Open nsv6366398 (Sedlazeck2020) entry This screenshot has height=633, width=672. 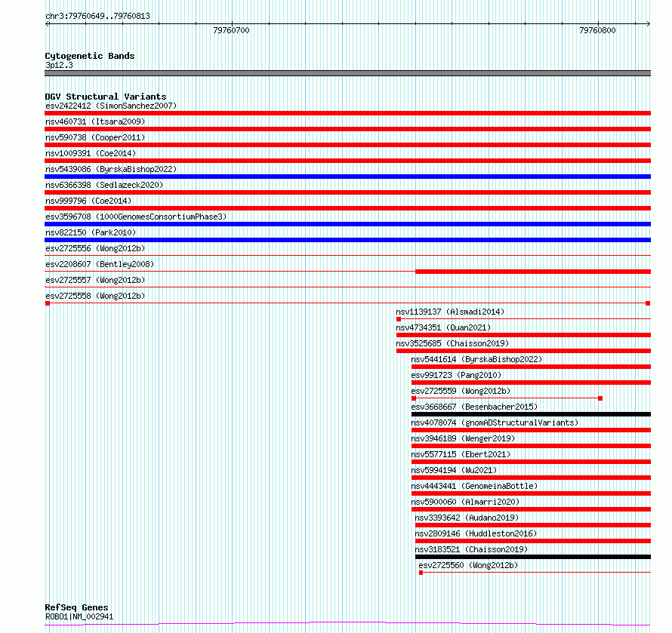(104, 185)
